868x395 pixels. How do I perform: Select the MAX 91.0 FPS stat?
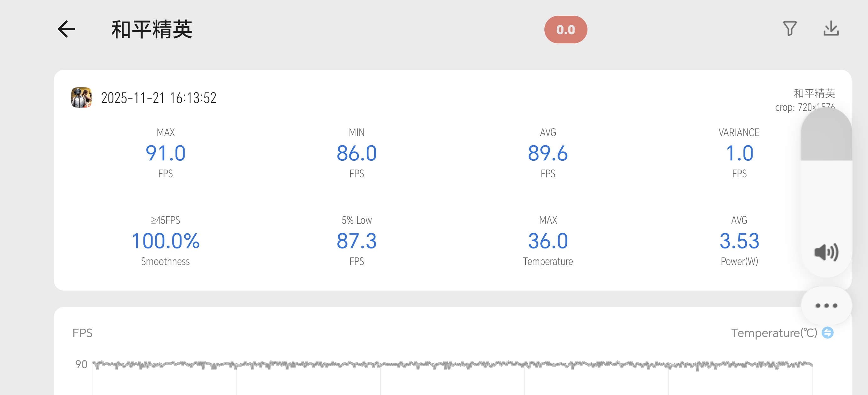(165, 153)
